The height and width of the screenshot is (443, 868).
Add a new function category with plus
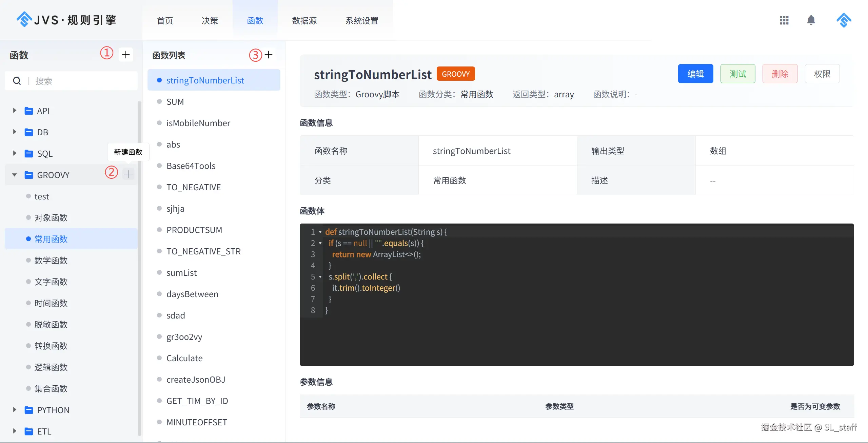(x=126, y=55)
